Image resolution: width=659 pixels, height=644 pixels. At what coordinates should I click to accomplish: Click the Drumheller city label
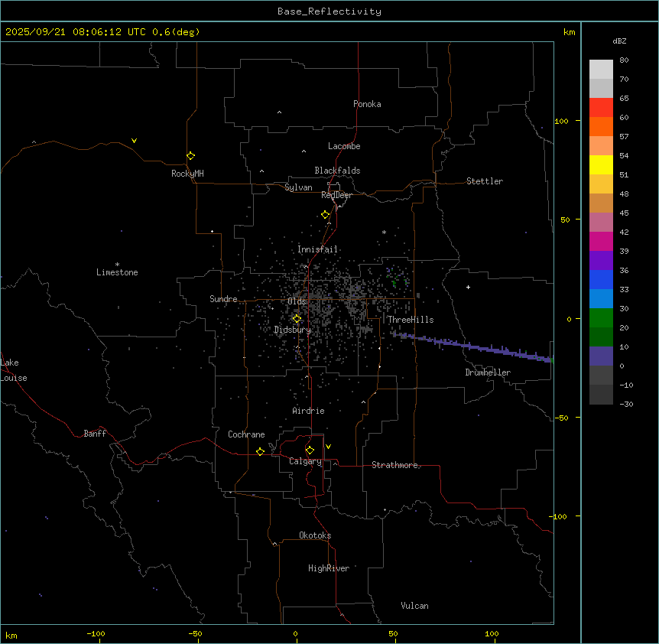(x=488, y=372)
